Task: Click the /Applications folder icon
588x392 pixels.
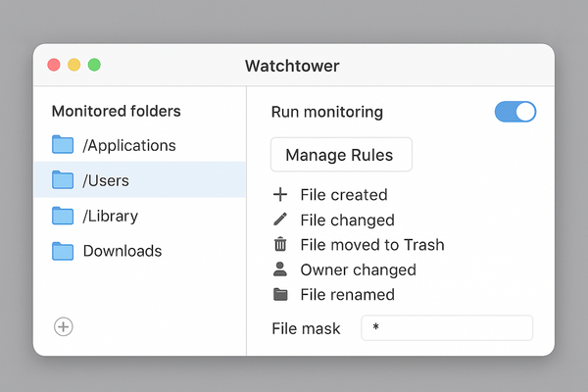Action: click(x=63, y=145)
